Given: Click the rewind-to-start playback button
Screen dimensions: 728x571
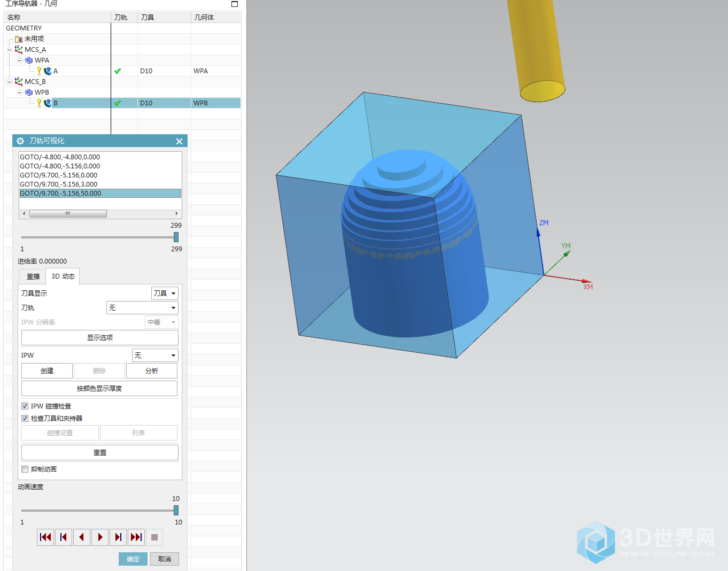Looking at the screenshot, I should coord(46,537).
